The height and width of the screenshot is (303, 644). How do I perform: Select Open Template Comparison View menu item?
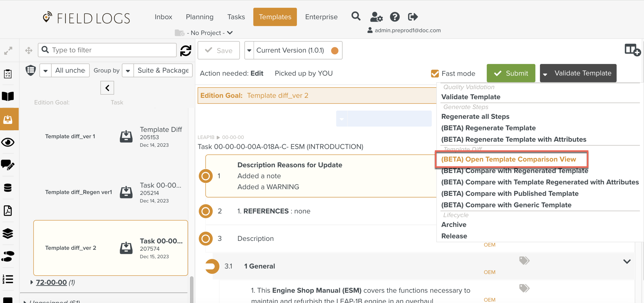coord(508,159)
